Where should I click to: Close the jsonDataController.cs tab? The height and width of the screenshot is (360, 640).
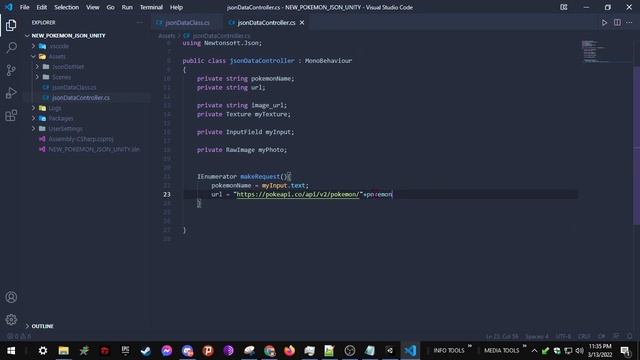[302, 22]
